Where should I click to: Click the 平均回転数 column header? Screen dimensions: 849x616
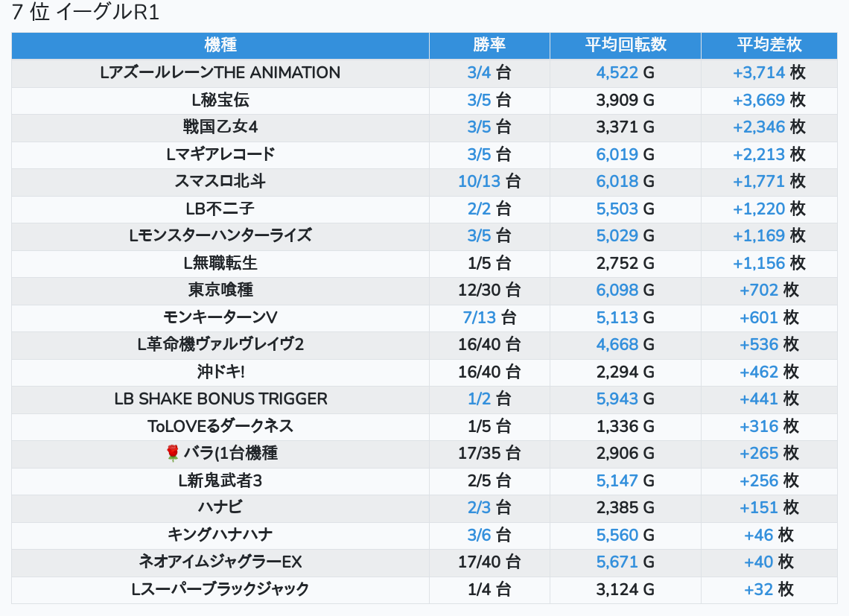pos(626,45)
